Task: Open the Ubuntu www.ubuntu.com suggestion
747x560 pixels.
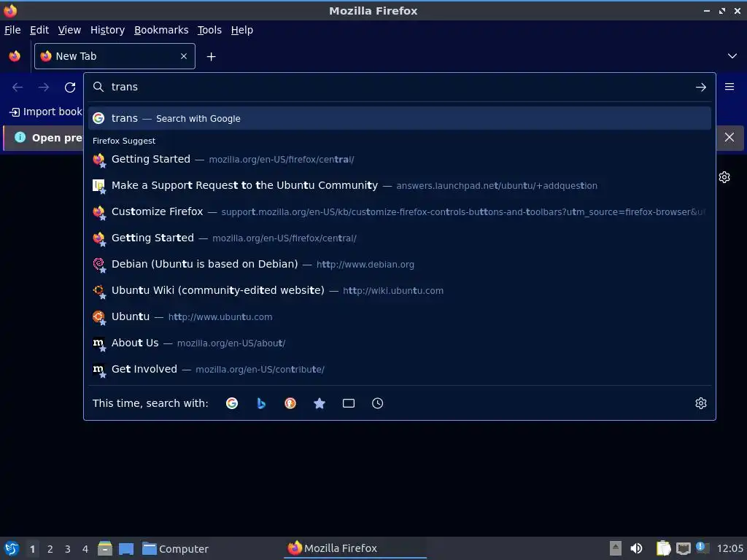Action: (x=399, y=316)
